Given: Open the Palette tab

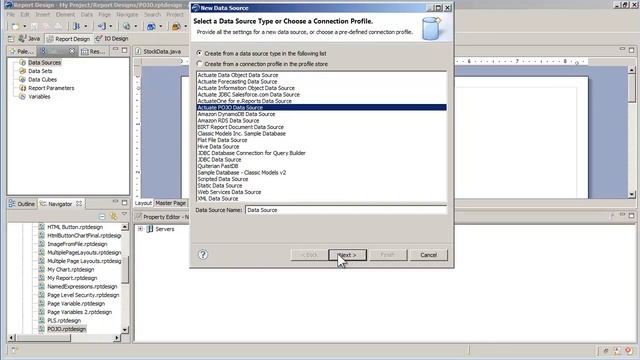Looking at the screenshot, I should (22, 51).
